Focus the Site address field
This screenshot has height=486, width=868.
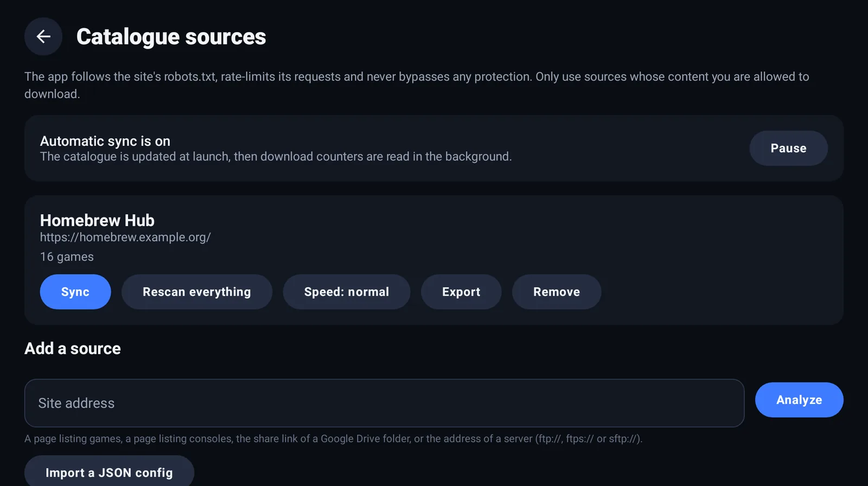click(x=384, y=403)
